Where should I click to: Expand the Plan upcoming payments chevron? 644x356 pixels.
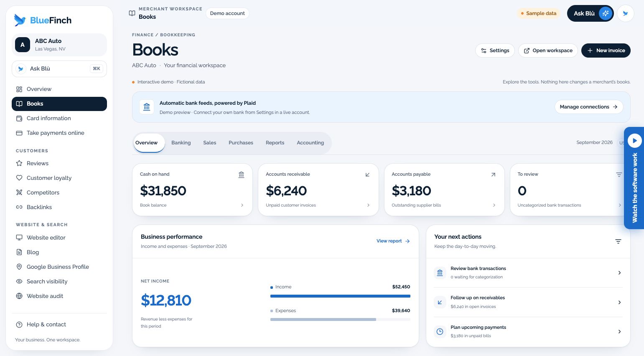pos(619,331)
